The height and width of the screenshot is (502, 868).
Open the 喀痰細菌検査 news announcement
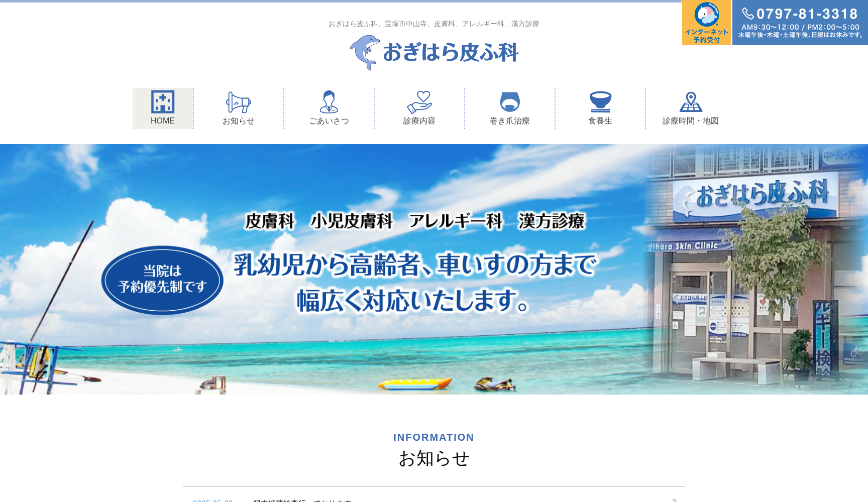tap(301, 500)
